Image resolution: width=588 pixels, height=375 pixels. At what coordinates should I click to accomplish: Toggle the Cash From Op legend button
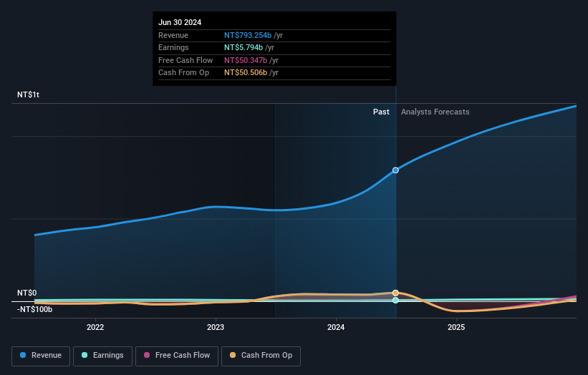click(261, 356)
